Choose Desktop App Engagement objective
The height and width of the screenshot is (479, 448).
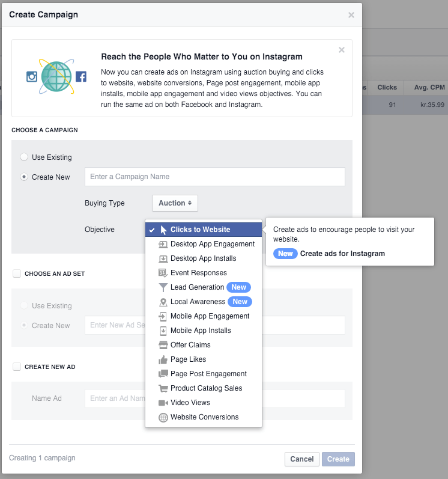click(204, 244)
